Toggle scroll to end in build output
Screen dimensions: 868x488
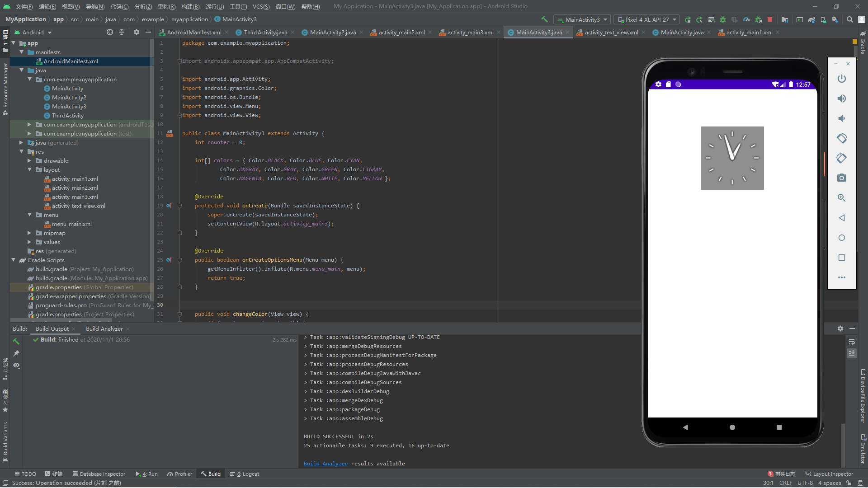click(x=852, y=353)
